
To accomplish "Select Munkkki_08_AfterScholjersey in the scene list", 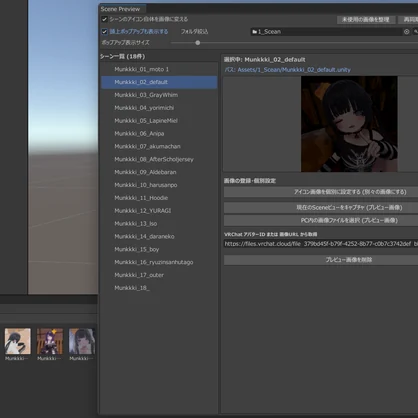I will point(159,159).
